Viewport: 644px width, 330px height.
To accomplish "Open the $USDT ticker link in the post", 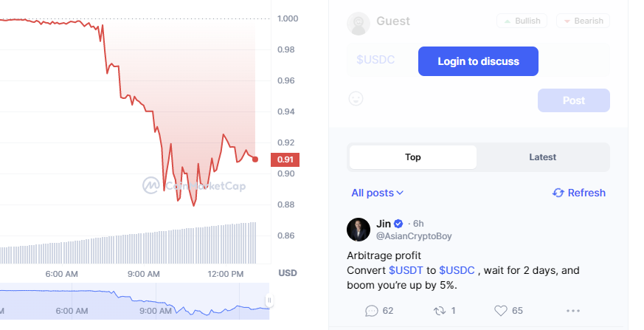I will point(406,270).
